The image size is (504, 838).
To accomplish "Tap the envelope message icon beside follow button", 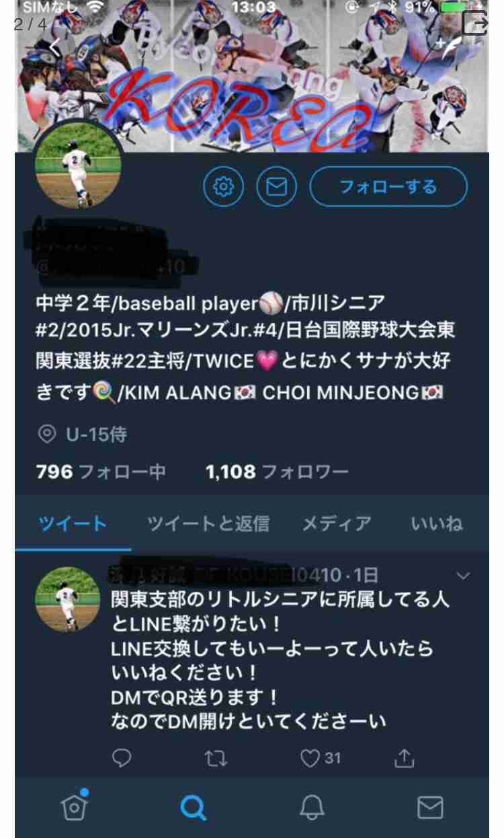I will pyautogui.click(x=276, y=186).
